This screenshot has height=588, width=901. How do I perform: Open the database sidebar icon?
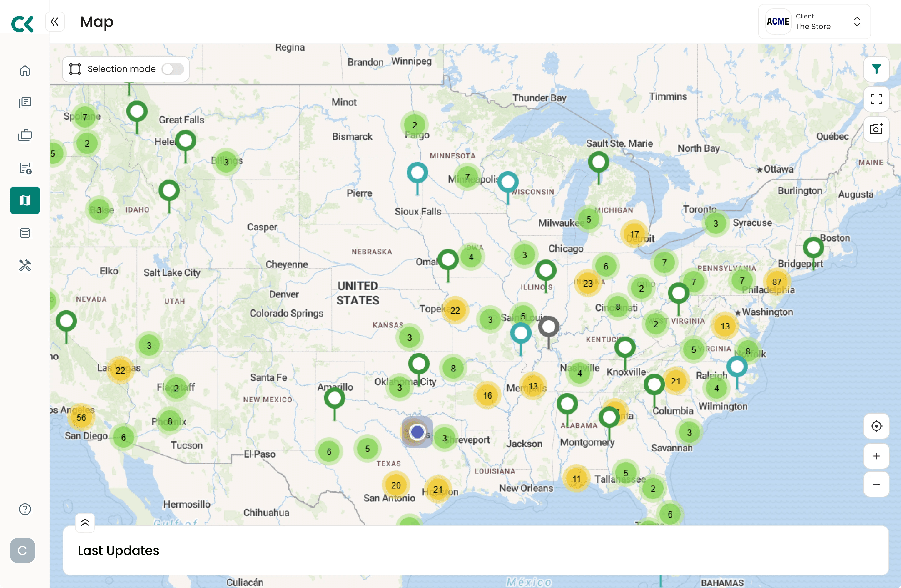(x=25, y=233)
